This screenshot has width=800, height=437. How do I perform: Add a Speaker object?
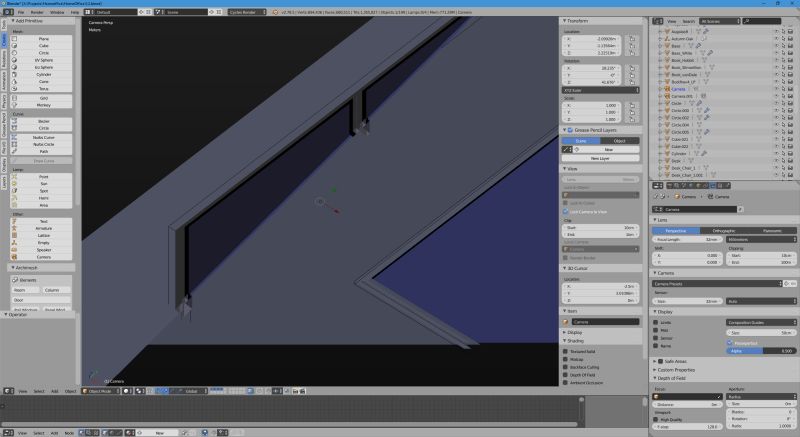pyautogui.click(x=41, y=250)
